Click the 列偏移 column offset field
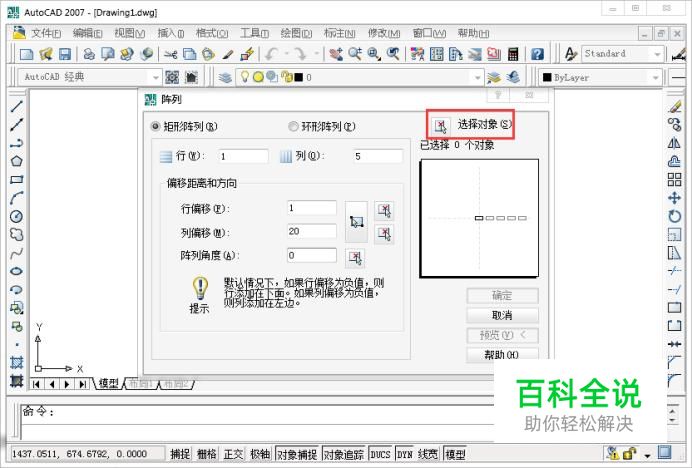 pos(312,231)
